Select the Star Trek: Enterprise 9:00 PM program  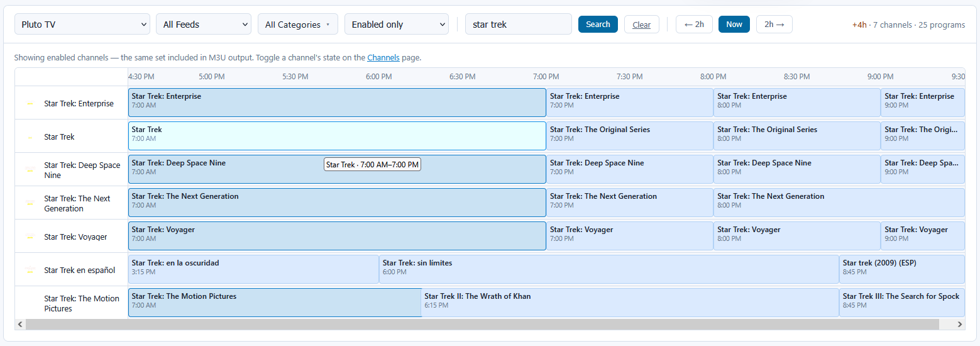pyautogui.click(x=923, y=103)
